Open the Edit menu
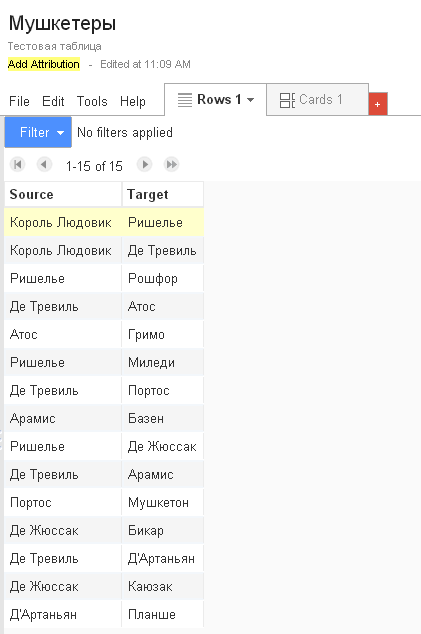421x634 pixels. 53,101
